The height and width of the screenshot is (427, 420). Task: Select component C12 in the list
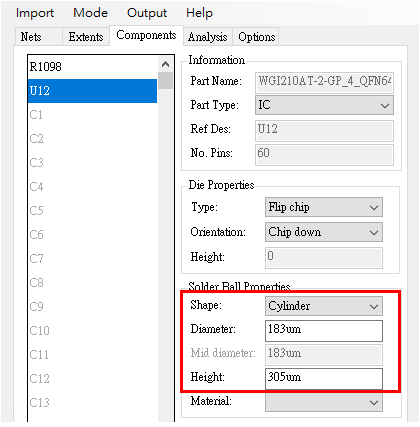click(93, 379)
